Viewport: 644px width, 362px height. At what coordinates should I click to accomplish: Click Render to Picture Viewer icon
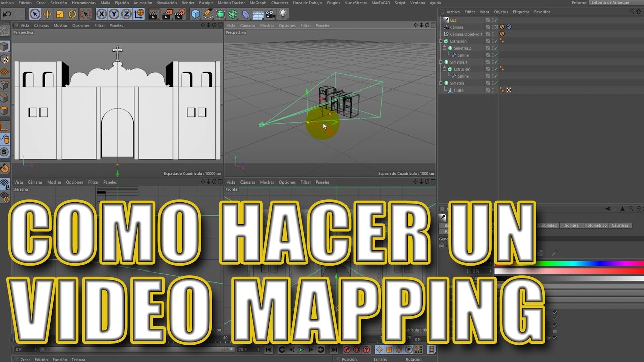click(x=167, y=14)
